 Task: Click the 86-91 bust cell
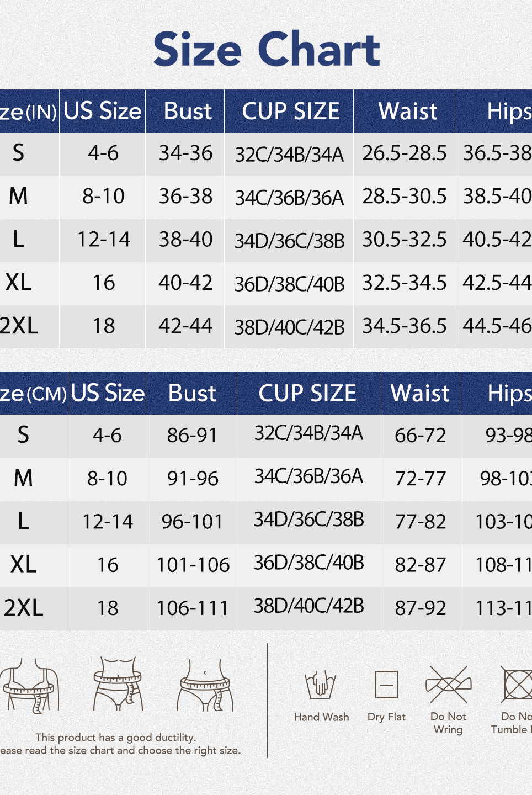pyautogui.click(x=192, y=436)
